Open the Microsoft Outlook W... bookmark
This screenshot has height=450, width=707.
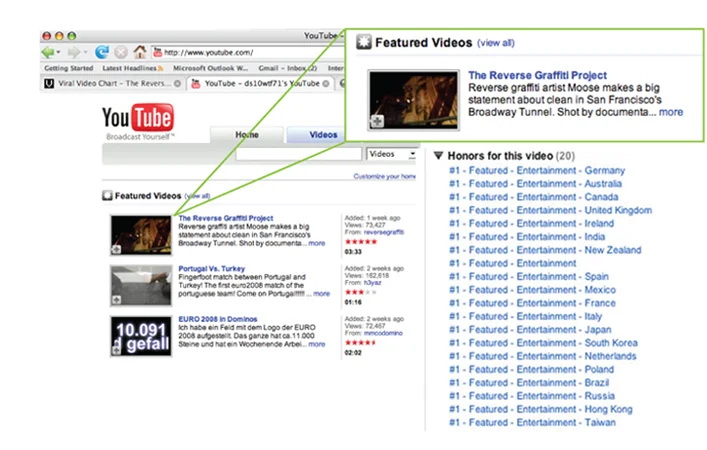click(x=211, y=68)
